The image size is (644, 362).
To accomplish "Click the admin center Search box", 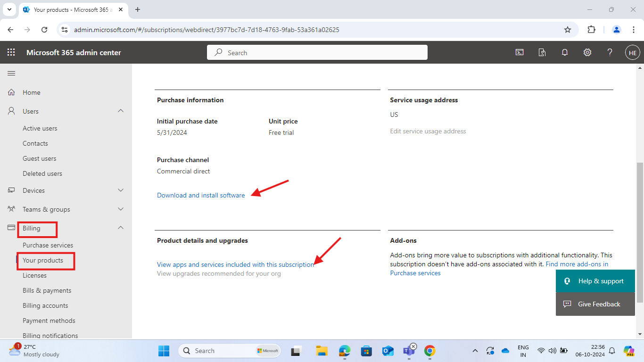I will 317,52.
